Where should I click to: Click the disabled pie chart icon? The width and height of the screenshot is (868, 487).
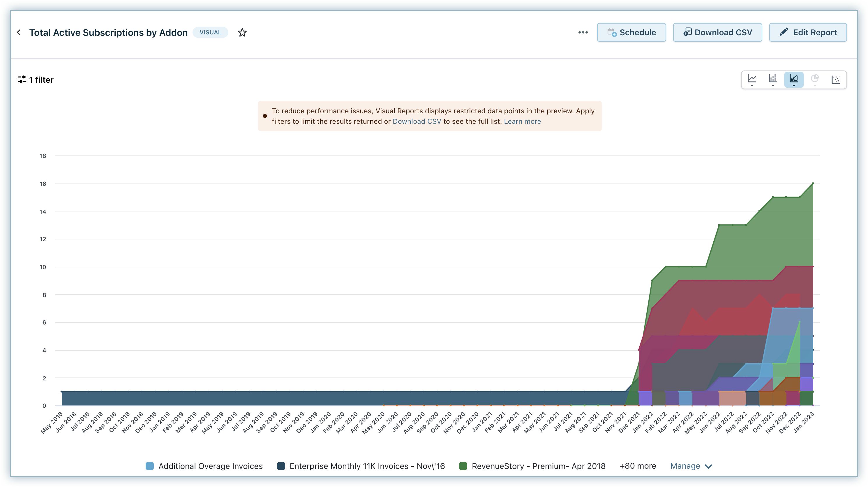[x=814, y=80]
